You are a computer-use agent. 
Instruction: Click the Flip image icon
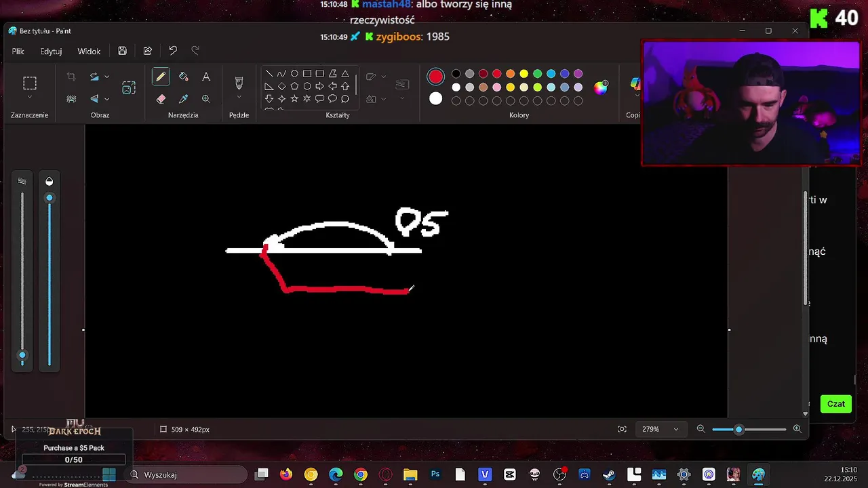[94, 99]
